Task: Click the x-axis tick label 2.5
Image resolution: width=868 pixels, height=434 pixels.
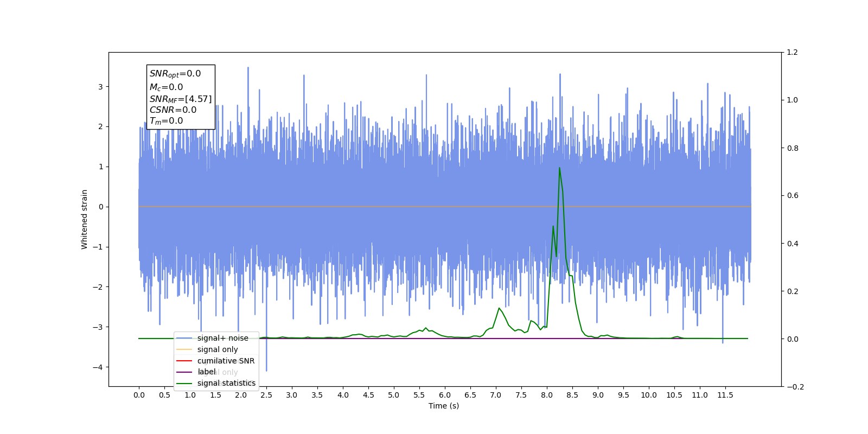Action: 266,395
